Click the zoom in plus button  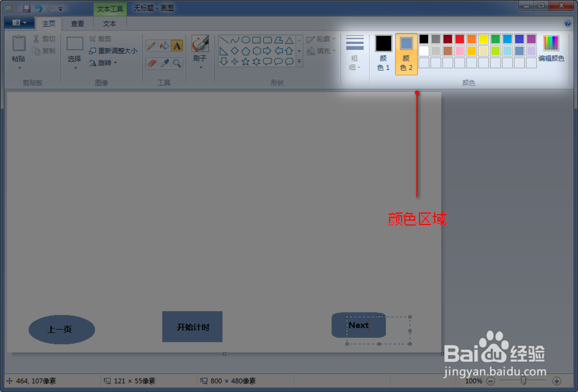[557, 381]
